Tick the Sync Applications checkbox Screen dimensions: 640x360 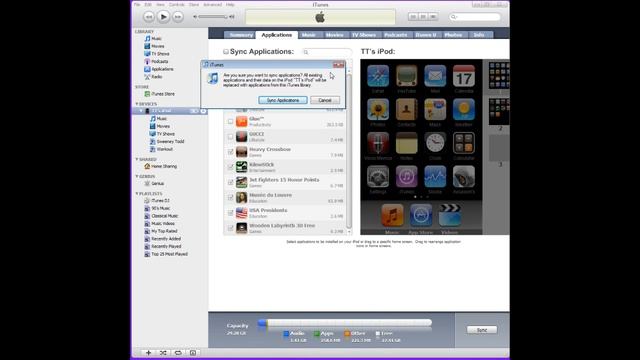[x=226, y=51]
